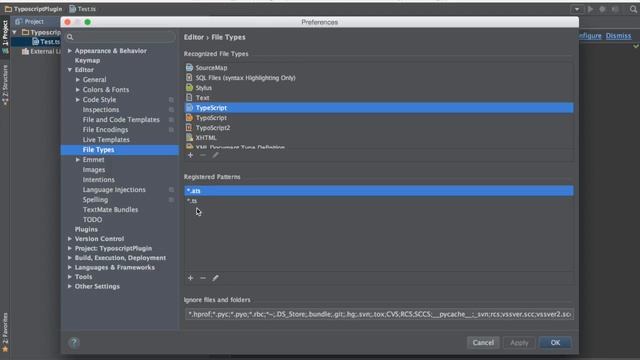This screenshot has height=360, width=640.
Task: Confirm with the OK button
Action: point(555,342)
